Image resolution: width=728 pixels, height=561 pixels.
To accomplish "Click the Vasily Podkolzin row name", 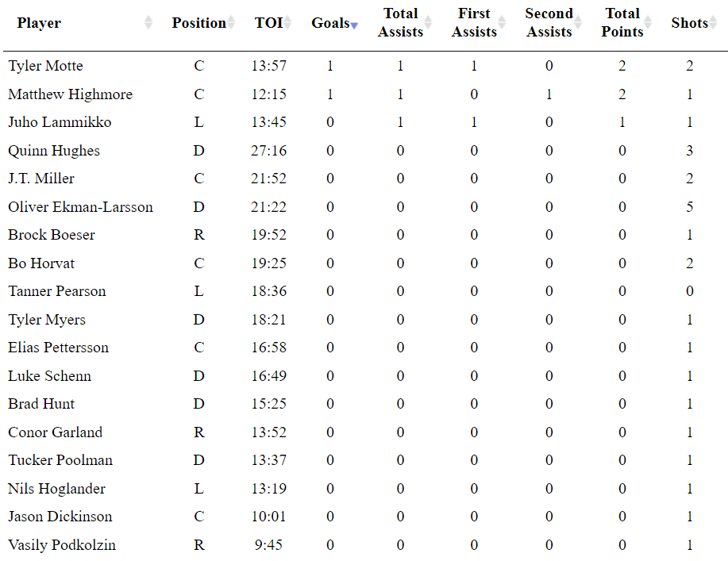I will (62, 545).
